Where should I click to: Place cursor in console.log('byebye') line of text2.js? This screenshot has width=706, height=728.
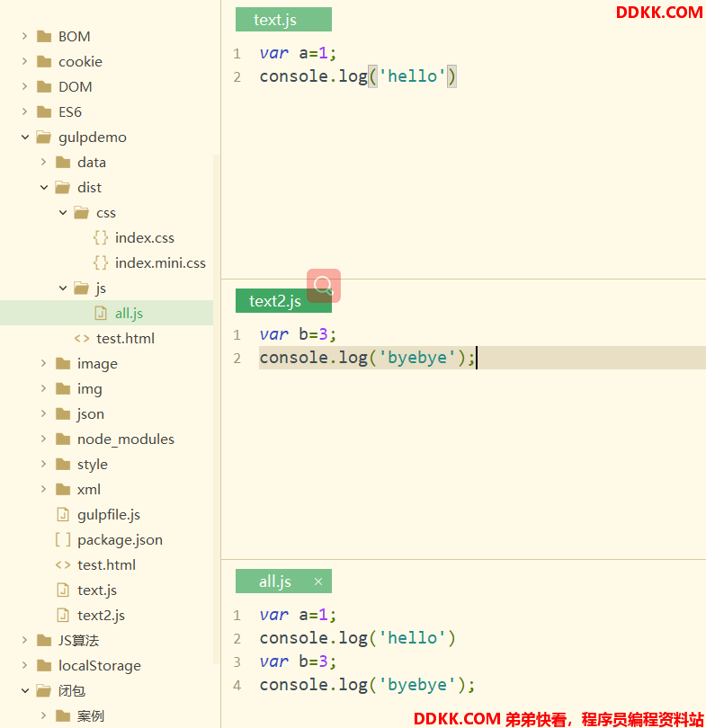coord(482,358)
